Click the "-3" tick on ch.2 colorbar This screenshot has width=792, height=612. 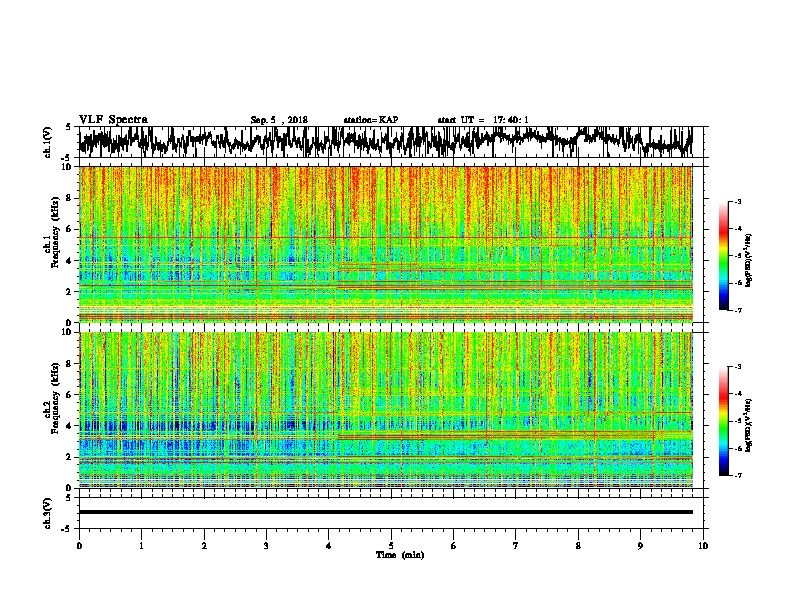click(x=738, y=367)
